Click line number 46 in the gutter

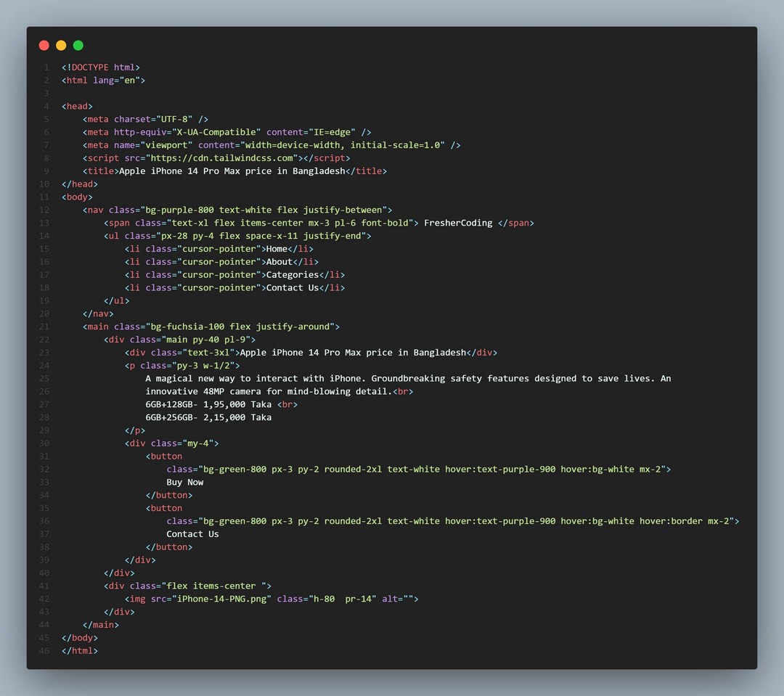click(44, 652)
